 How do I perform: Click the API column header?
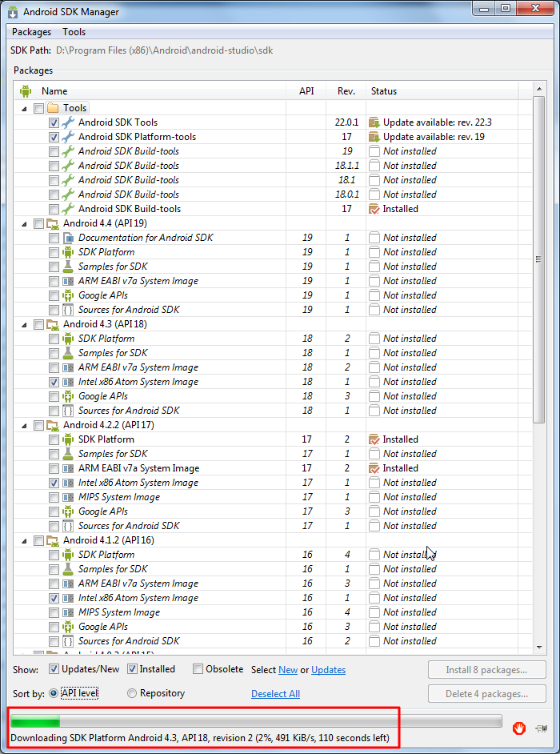[306, 91]
